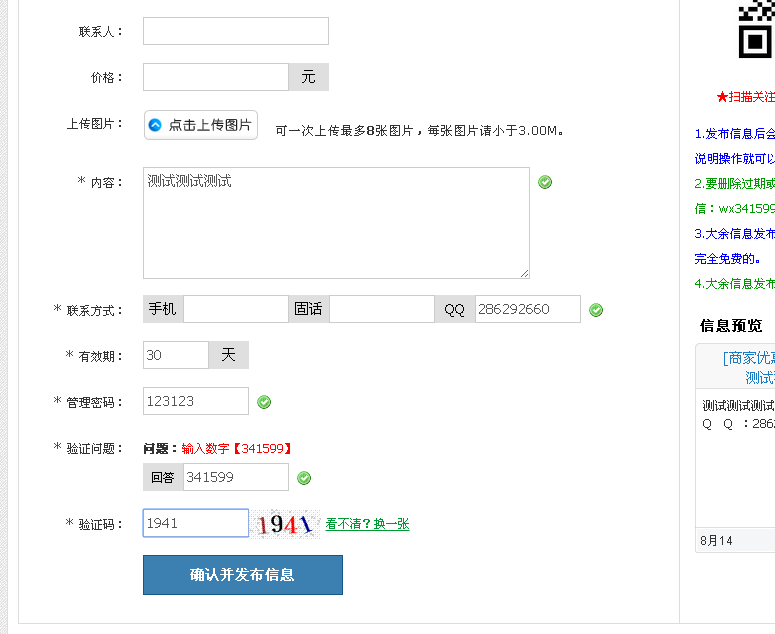Click the 管理密码 password field
The width and height of the screenshot is (775, 634).
coord(196,401)
